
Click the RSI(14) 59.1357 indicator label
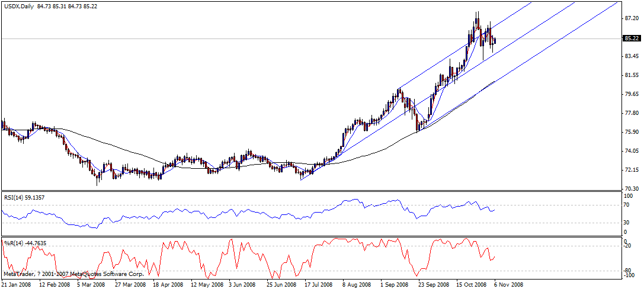[24, 197]
